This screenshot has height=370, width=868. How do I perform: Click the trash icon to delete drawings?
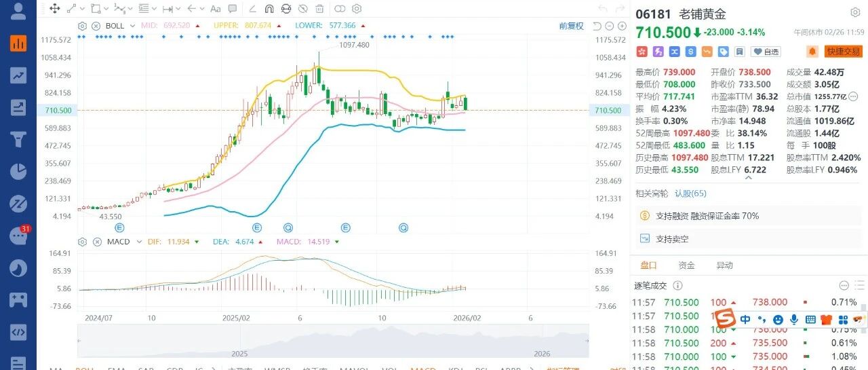pyautogui.click(x=320, y=9)
